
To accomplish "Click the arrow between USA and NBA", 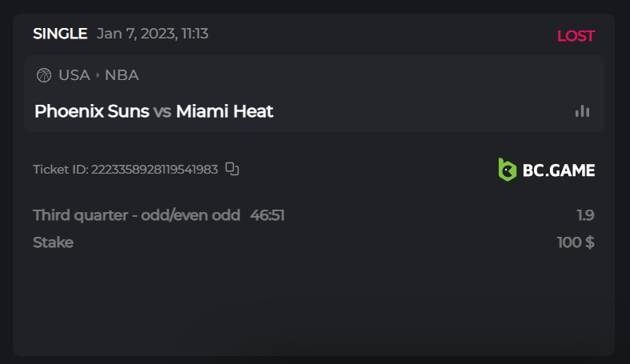I will coord(98,75).
